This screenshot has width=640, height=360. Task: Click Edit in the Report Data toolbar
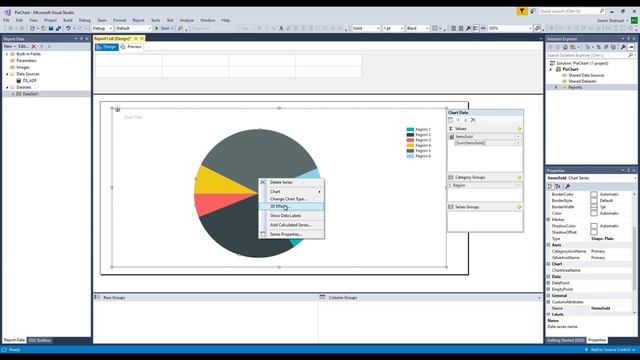22,47
